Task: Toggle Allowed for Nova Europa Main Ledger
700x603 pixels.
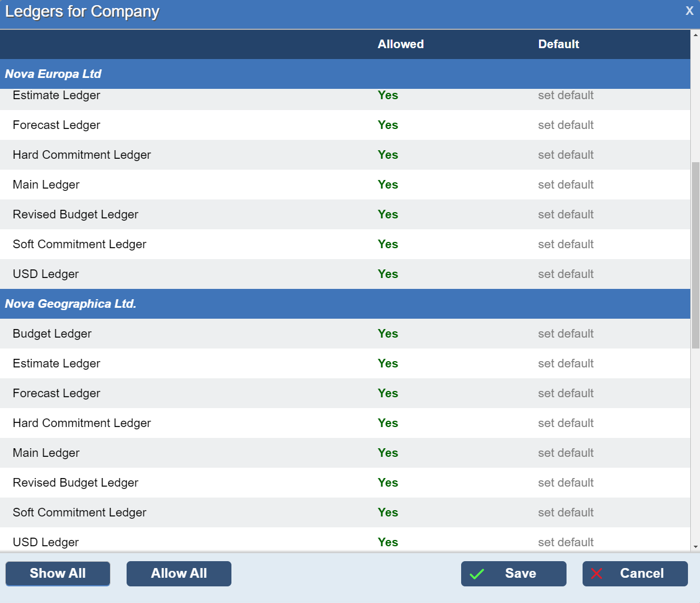Action: tap(388, 185)
